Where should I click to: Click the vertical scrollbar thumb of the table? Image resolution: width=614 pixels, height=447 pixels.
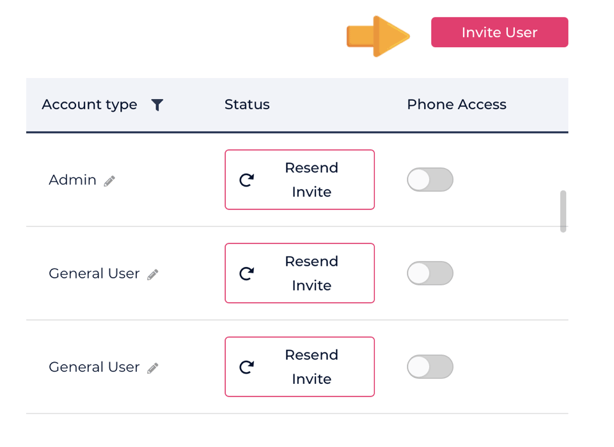pos(563,211)
